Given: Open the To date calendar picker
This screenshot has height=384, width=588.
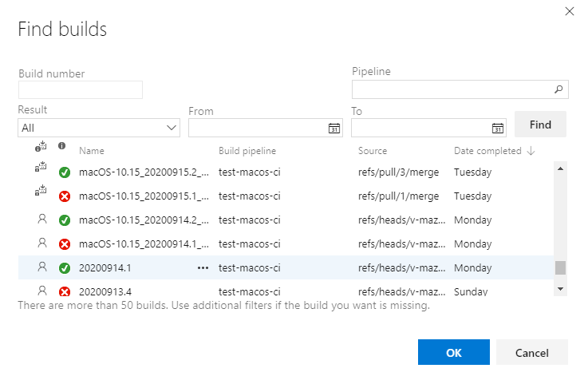Looking at the screenshot, I should [498, 128].
